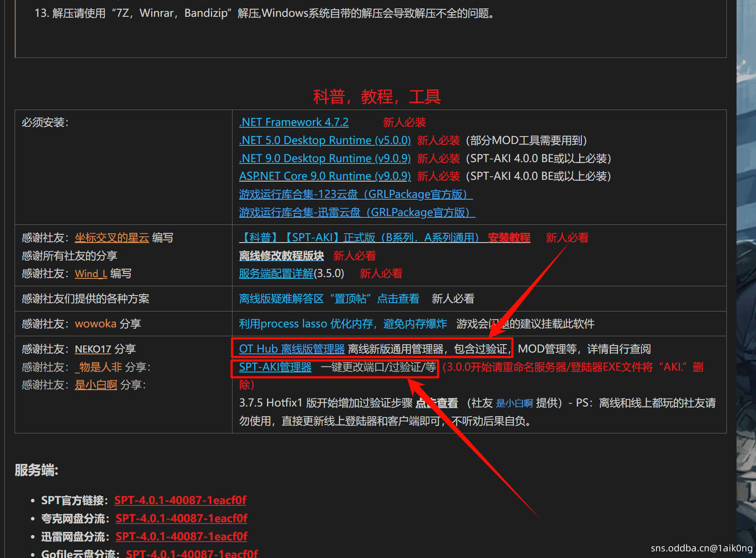Open 夸克网盘分流 SPT-4.0.1 link
The image size is (756, 558).
[181, 519]
